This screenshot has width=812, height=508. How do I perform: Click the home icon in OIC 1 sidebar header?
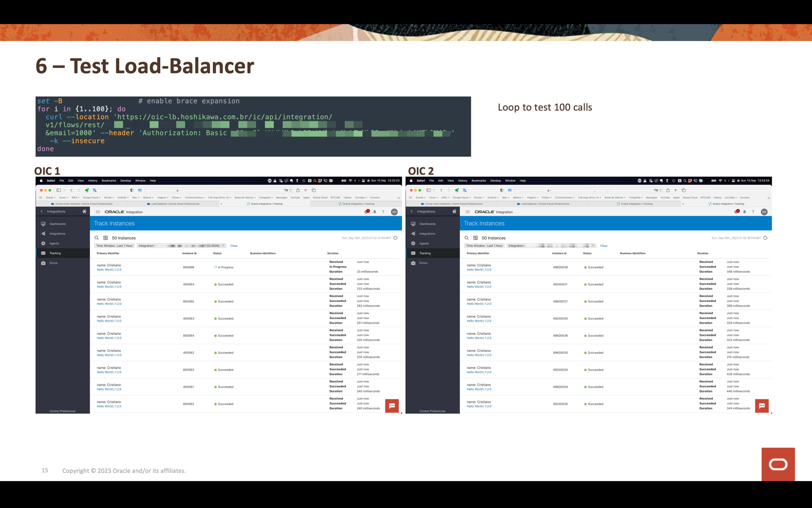[85, 212]
